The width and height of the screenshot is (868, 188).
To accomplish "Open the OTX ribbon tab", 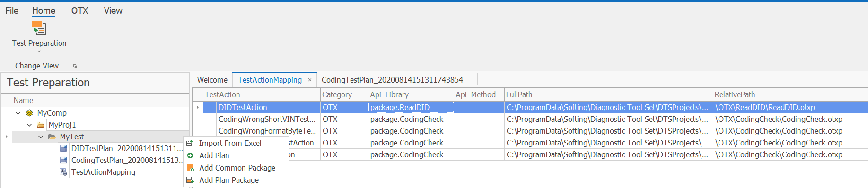I will pos(79,10).
